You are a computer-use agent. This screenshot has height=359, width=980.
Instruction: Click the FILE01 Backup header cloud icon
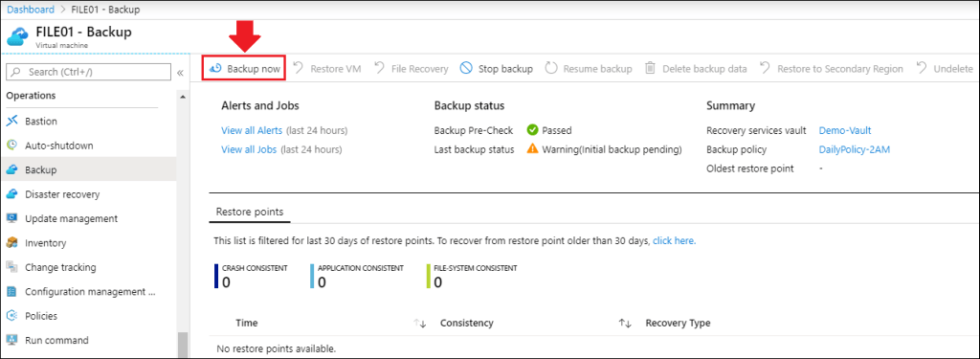[x=18, y=37]
